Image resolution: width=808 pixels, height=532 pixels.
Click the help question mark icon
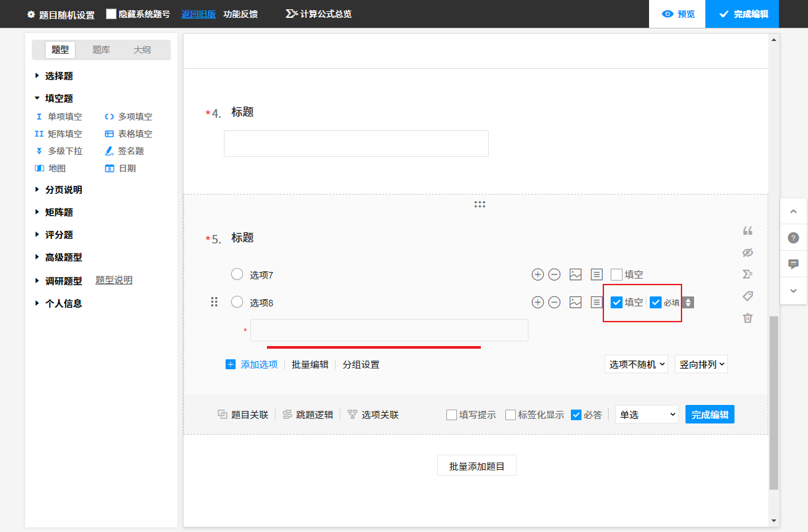point(793,238)
